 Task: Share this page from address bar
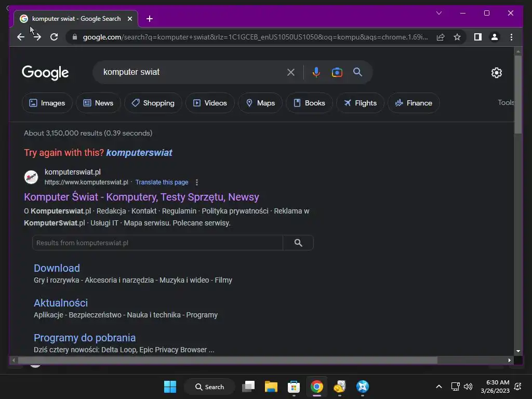[x=441, y=37]
